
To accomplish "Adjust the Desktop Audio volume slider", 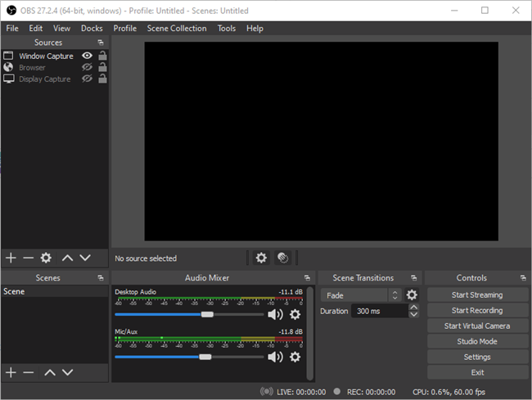I will point(207,314).
